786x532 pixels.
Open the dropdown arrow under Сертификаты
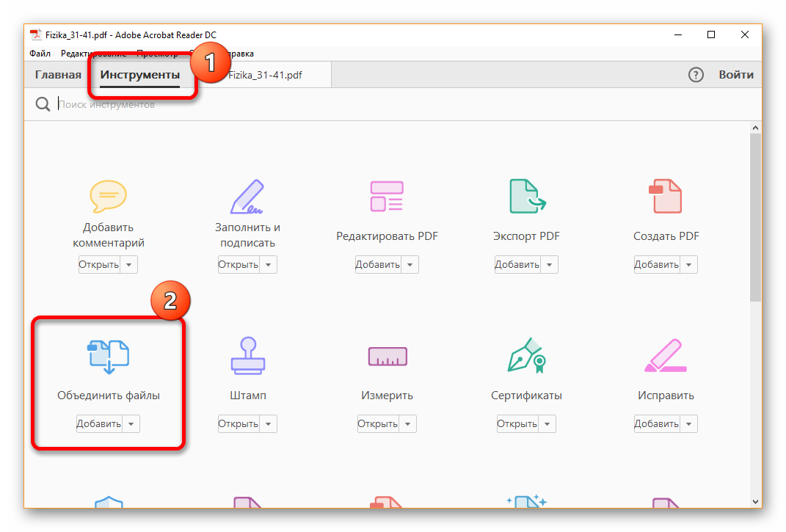point(547,424)
